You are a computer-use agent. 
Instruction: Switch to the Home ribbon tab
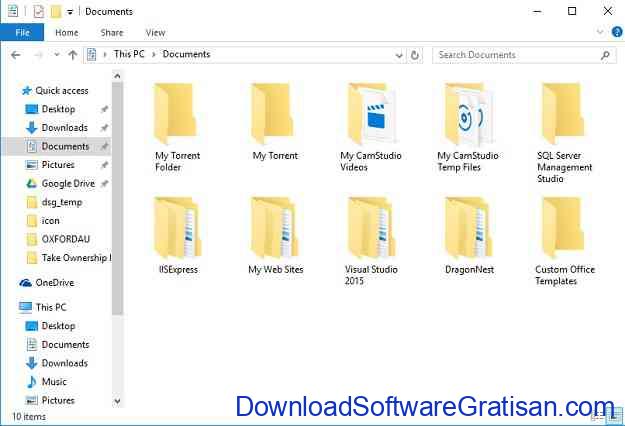point(67,33)
